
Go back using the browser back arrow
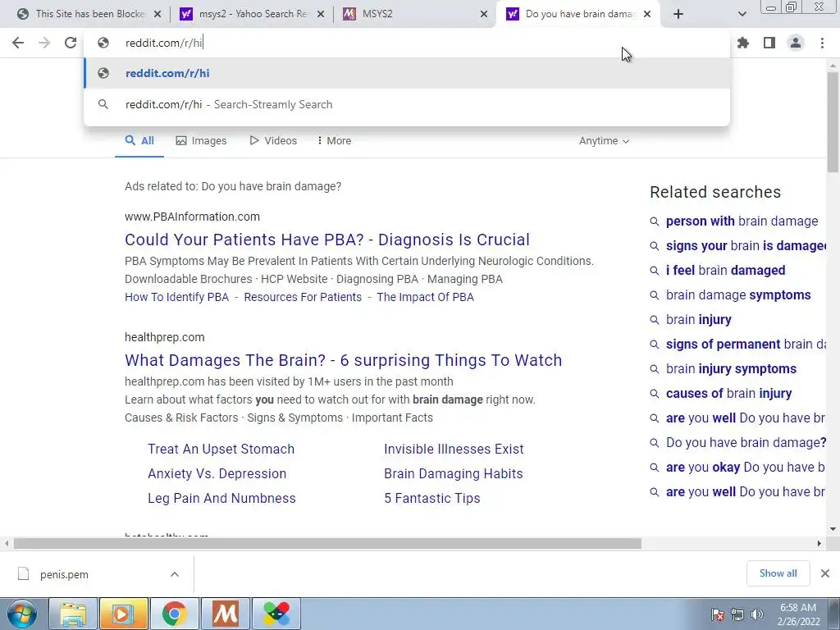click(x=18, y=43)
